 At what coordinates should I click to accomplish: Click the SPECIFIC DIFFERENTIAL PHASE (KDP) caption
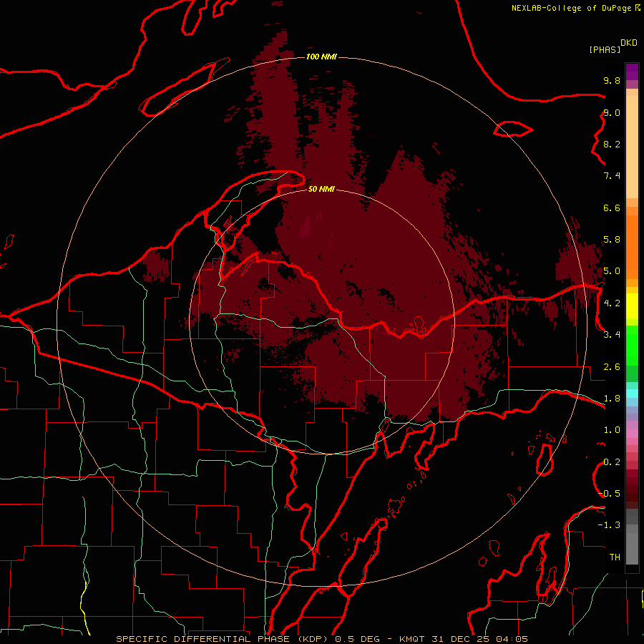221,639
